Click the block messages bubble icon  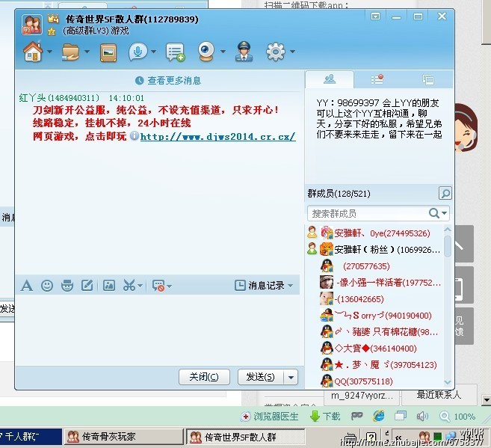click(x=158, y=286)
